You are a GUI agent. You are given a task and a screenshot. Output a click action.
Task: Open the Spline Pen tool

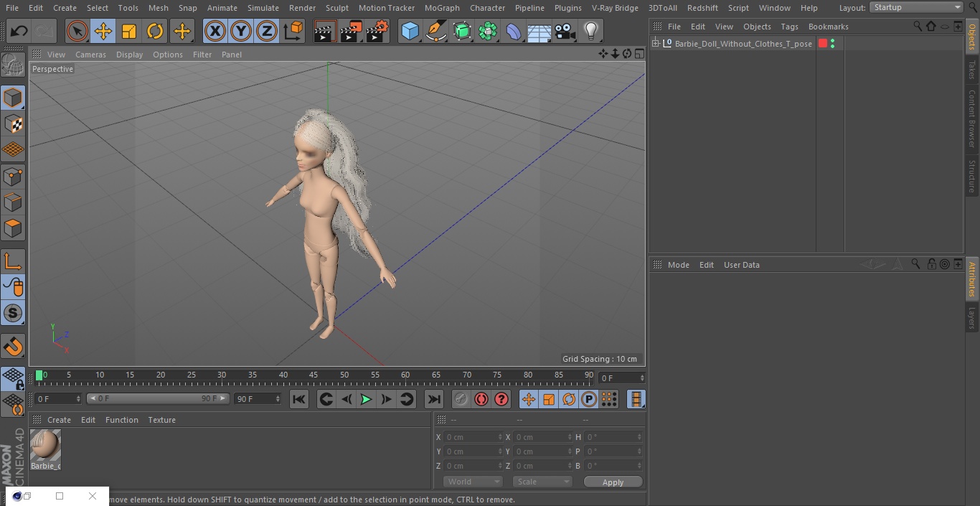[435, 31]
